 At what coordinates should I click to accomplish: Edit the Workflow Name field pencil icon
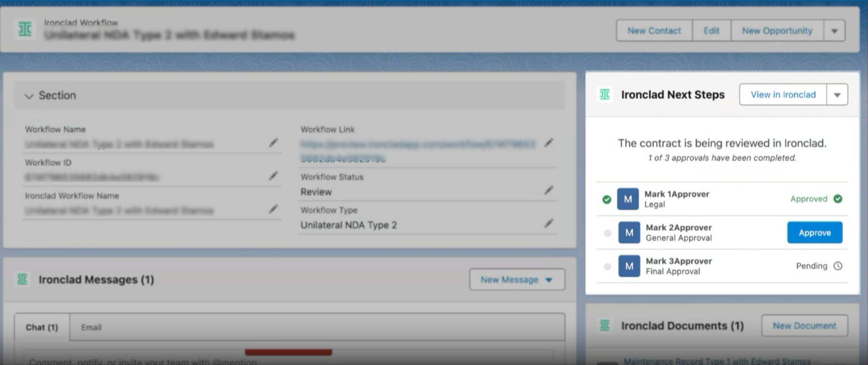pyautogui.click(x=273, y=143)
